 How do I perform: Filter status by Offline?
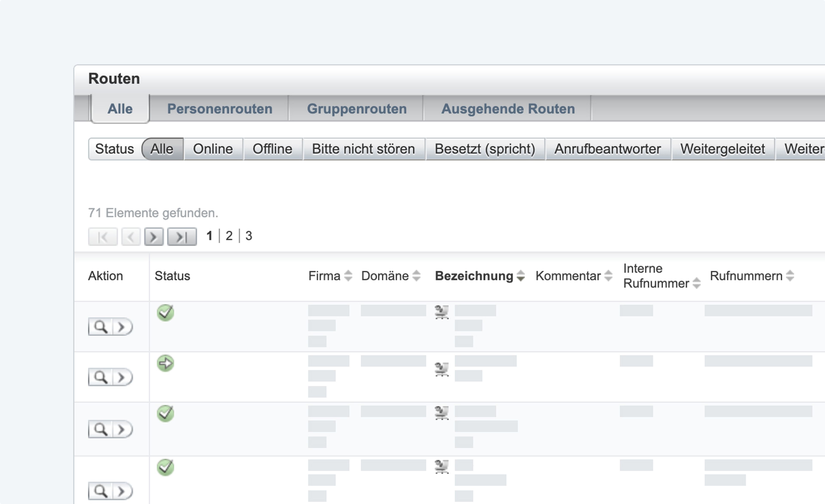click(272, 149)
